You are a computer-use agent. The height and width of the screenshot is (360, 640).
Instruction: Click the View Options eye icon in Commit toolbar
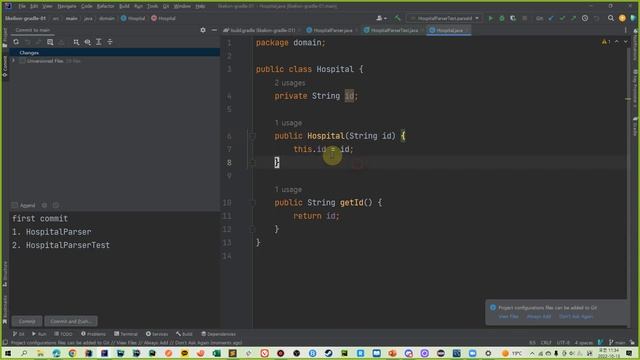[88, 42]
